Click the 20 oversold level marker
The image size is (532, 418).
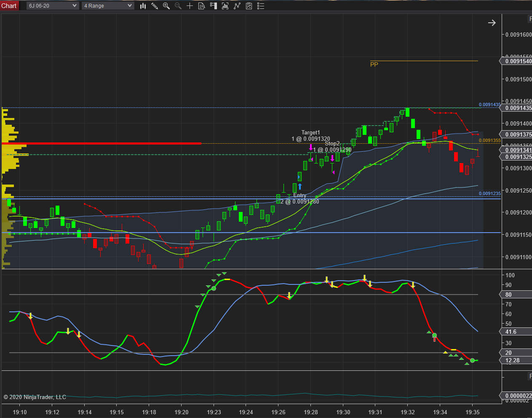517,353
